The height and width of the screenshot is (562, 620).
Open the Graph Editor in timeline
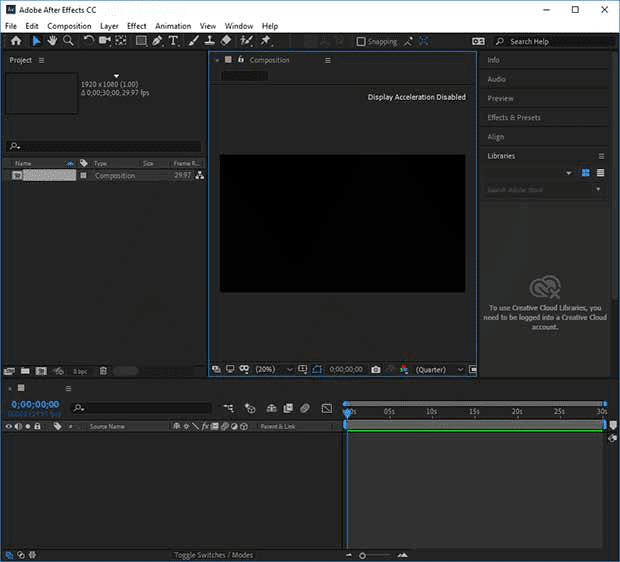pos(327,408)
